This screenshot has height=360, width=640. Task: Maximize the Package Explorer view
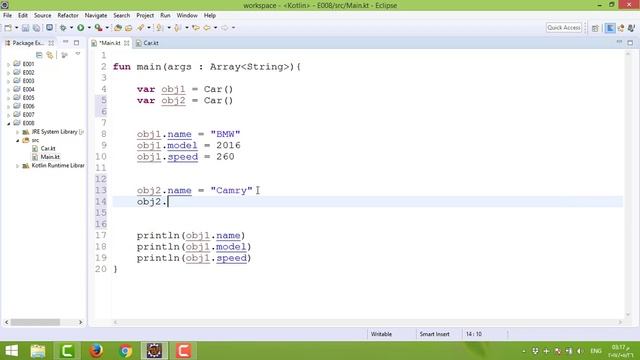(76, 42)
